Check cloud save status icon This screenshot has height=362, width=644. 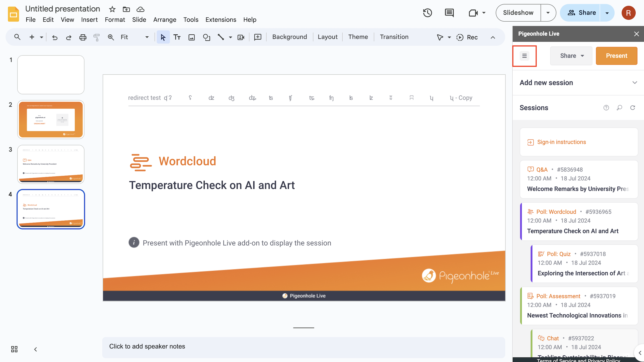[140, 10]
